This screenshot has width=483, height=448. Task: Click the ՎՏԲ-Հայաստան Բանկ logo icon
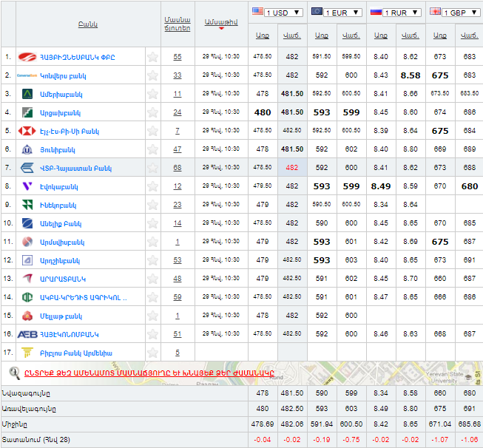pos(27,168)
